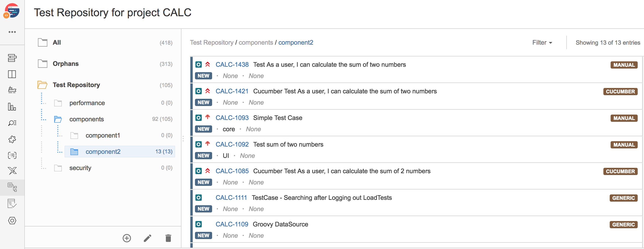Open the hexagon settings icon in sidebar
Viewport: 644px width, 249px height.
(12, 221)
